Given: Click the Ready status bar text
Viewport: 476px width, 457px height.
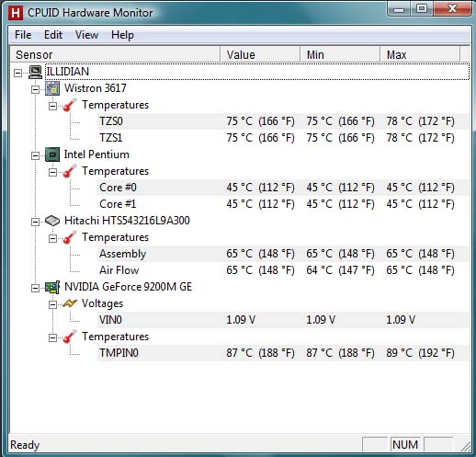Looking at the screenshot, I should [x=25, y=445].
